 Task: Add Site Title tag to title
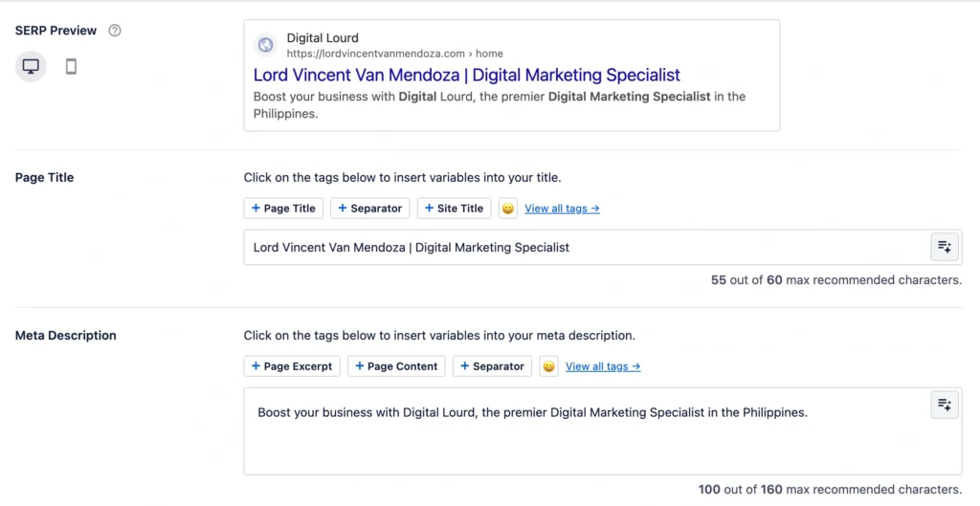[454, 209]
